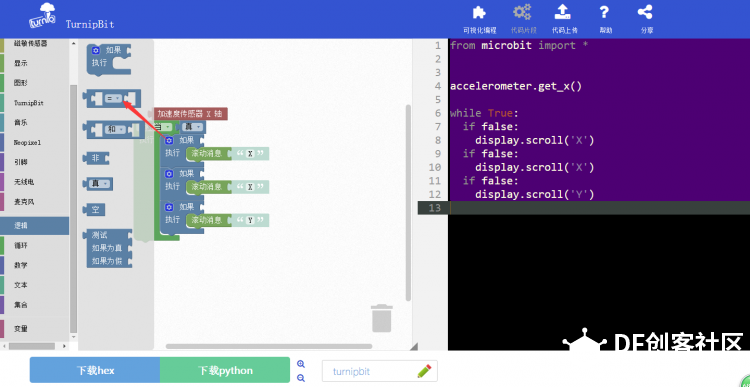Click code line display.scroll('Y')

pos(534,195)
